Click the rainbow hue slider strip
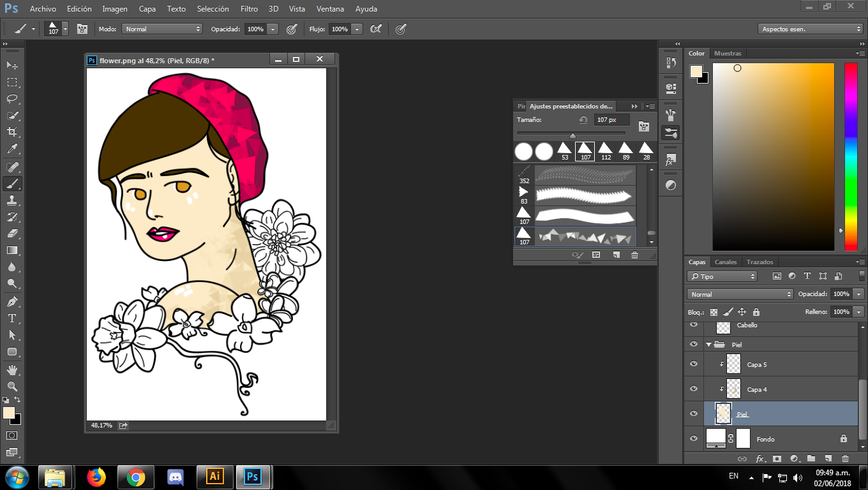 [851, 156]
